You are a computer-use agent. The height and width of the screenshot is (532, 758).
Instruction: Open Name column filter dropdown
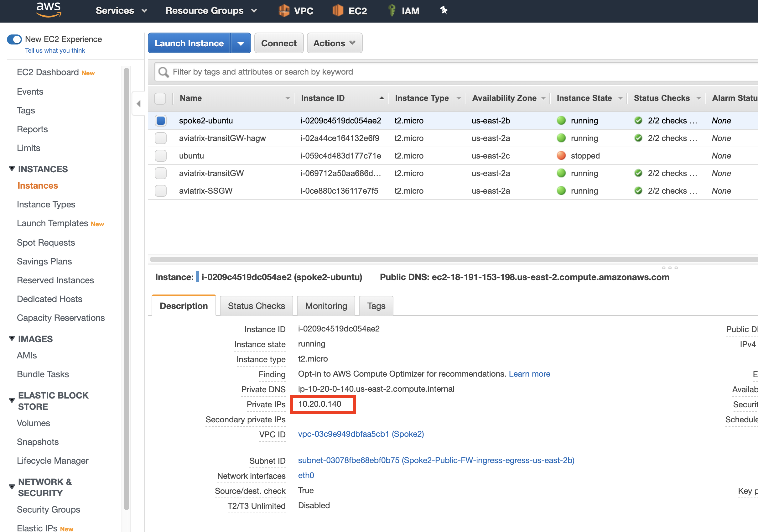tap(288, 98)
